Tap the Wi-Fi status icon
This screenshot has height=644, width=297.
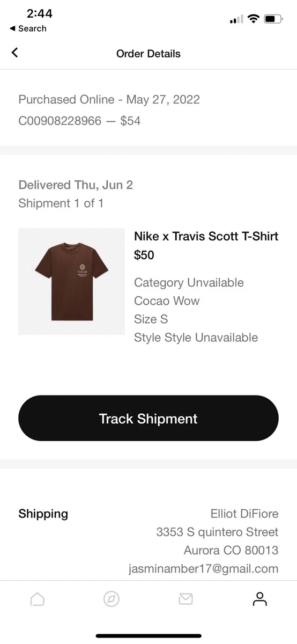point(253,19)
